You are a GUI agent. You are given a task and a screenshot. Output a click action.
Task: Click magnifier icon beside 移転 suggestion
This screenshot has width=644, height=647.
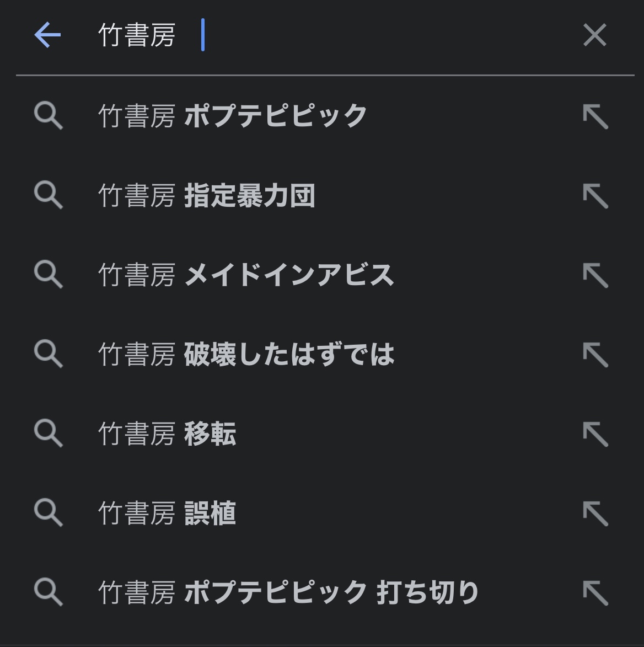49,434
